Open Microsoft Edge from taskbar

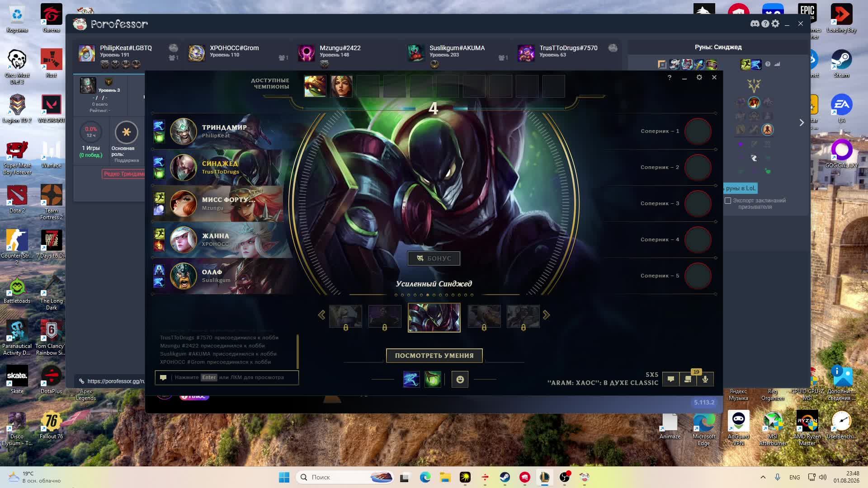point(425,477)
